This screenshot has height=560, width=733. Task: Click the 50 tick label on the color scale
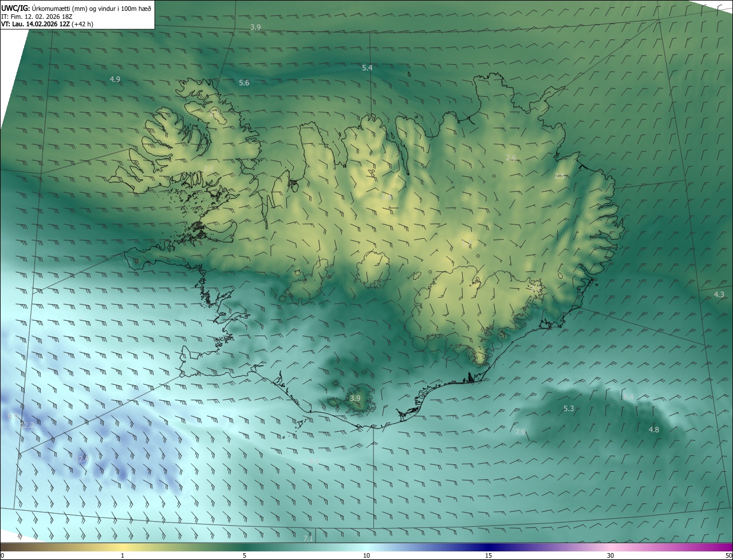click(728, 555)
